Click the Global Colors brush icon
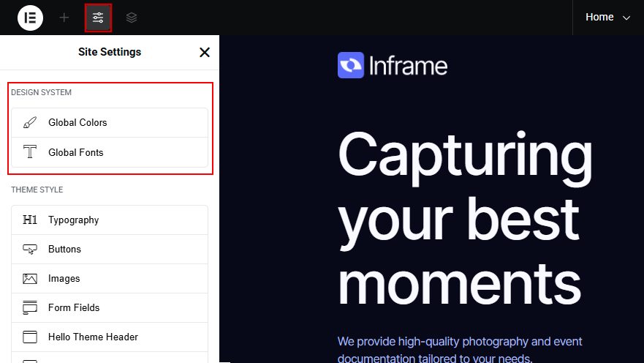Viewport: 644px width, 363px height. (x=30, y=123)
